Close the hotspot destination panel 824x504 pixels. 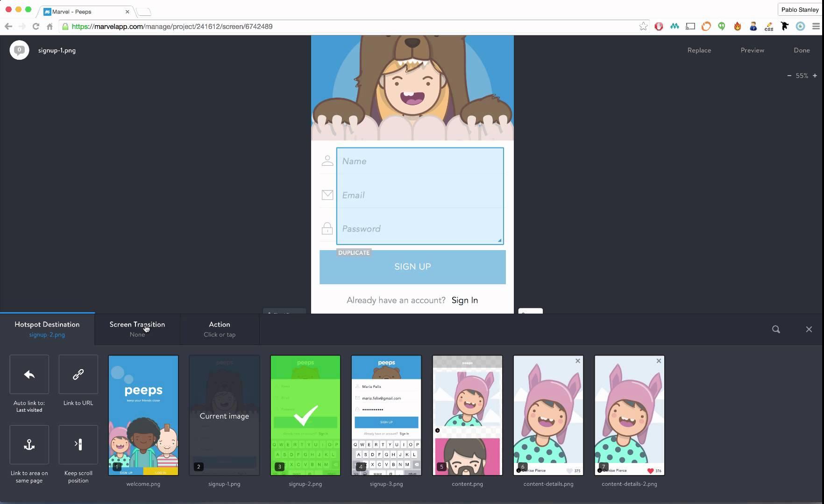[x=809, y=329]
